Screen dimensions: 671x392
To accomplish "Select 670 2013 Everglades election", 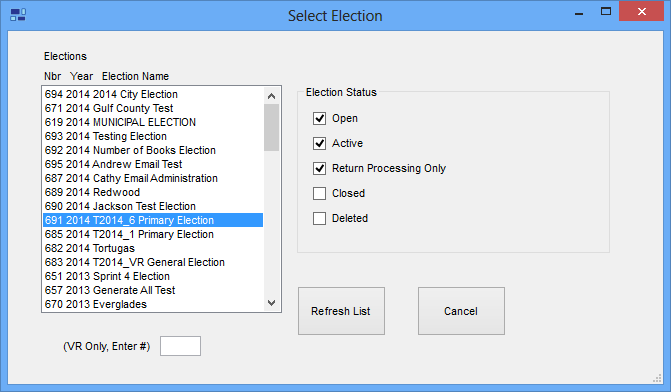I will pyautogui.click(x=153, y=304).
